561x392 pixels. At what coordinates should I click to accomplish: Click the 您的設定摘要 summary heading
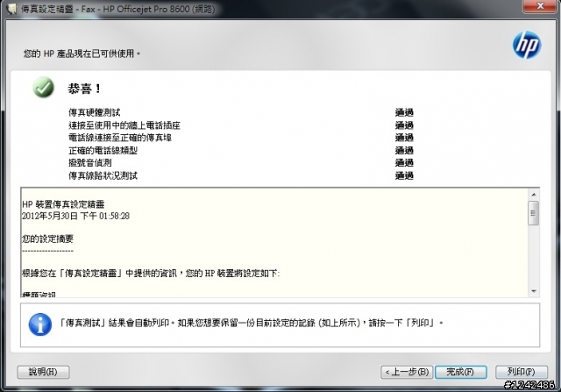click(x=47, y=239)
